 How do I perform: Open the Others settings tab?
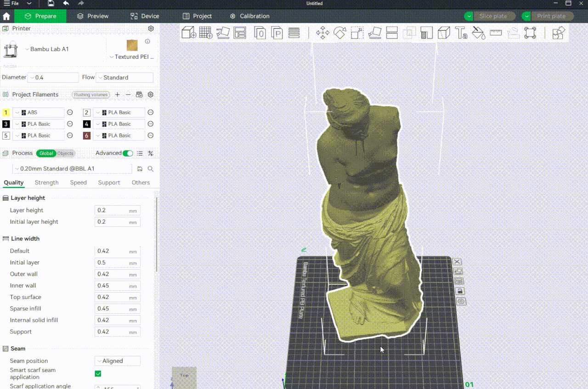[141, 183]
